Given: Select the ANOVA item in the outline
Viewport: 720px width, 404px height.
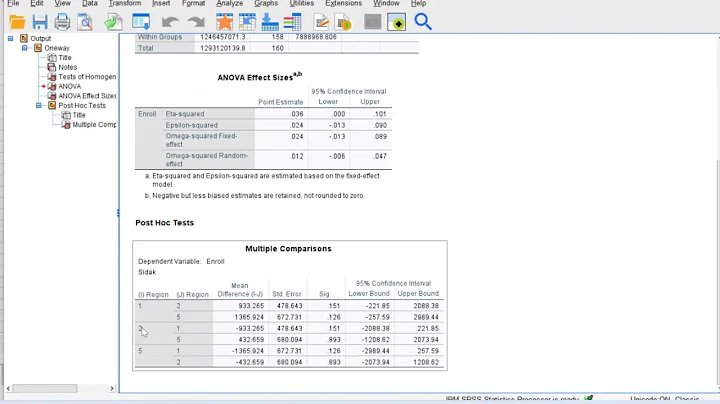Looking at the screenshot, I should pyautogui.click(x=70, y=86).
